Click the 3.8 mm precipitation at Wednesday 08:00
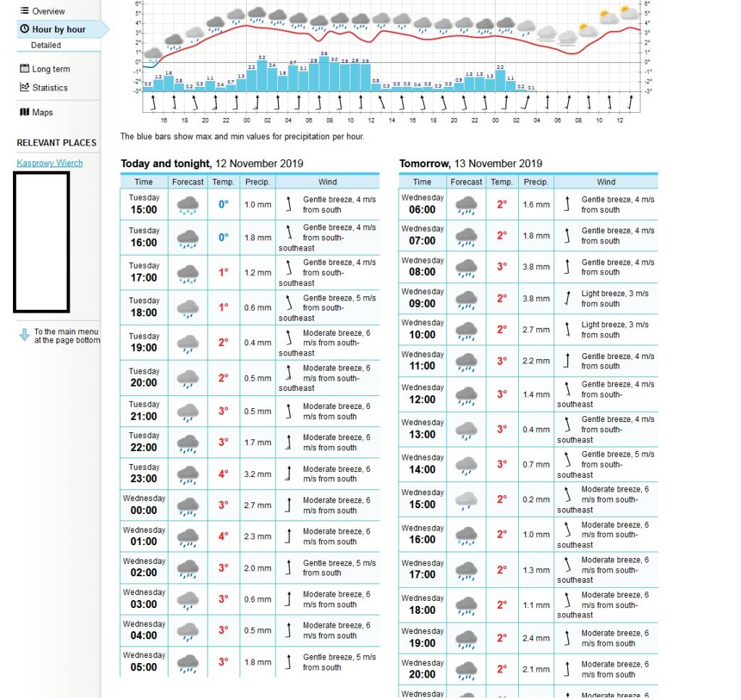741x700 pixels. pyautogui.click(x=536, y=266)
